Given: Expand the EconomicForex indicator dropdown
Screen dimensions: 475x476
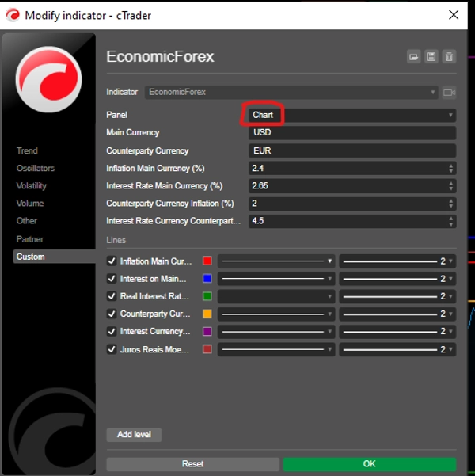Looking at the screenshot, I should (291, 93).
